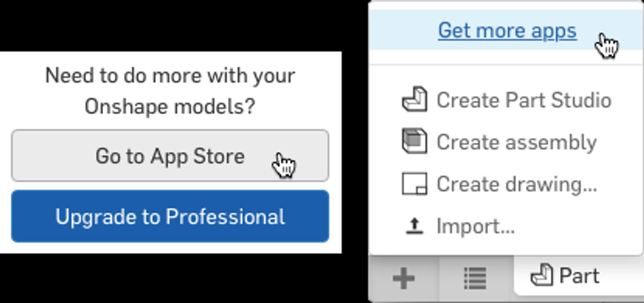Click the hand cursor beside Get more apps
This screenshot has height=303, width=644.
(x=607, y=45)
